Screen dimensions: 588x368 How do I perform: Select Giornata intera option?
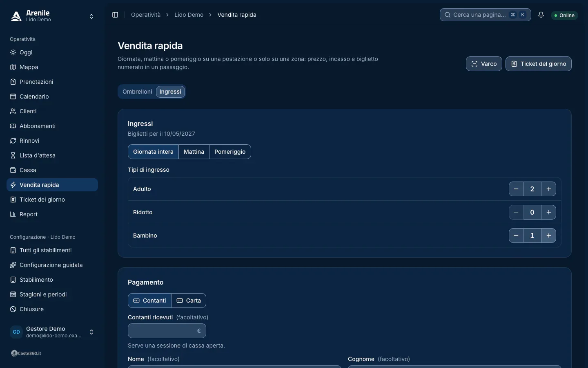(153, 152)
